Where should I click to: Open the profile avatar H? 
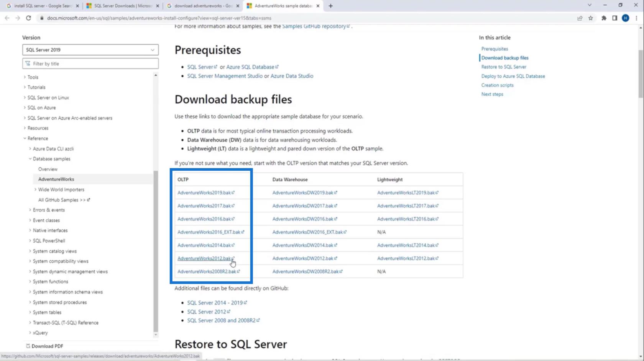625,18
